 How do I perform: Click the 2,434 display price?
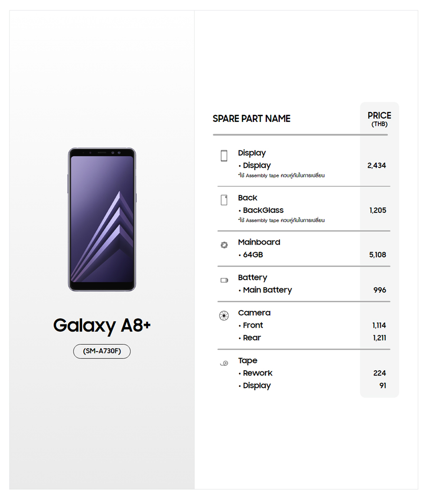tap(377, 165)
